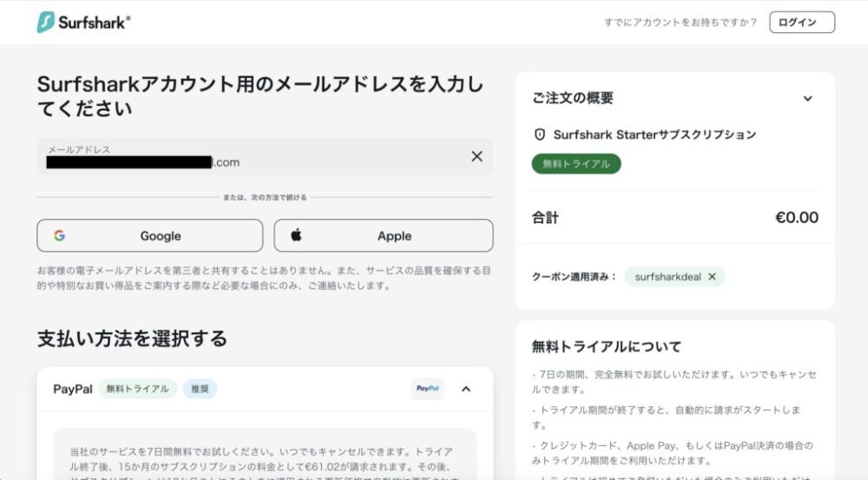Select the PayPal payment method label
868x480 pixels.
tap(73, 389)
